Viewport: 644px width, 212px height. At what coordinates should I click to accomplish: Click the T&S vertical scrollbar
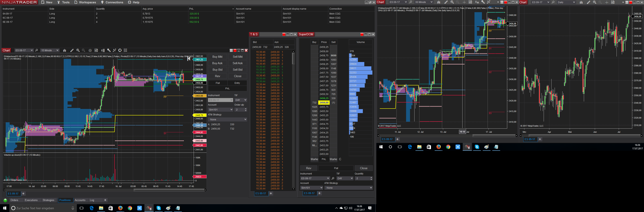(x=293, y=120)
